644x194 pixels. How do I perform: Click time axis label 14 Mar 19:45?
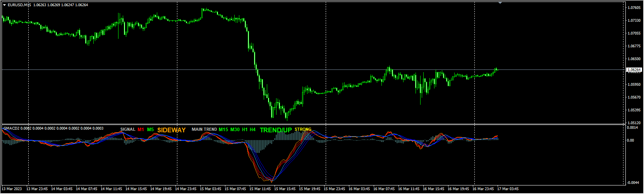(x=161, y=189)
